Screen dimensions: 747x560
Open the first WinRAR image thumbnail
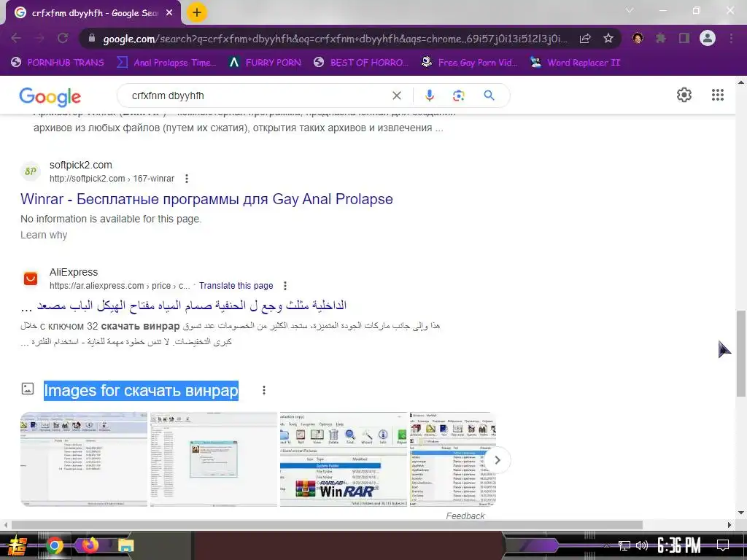(84, 459)
